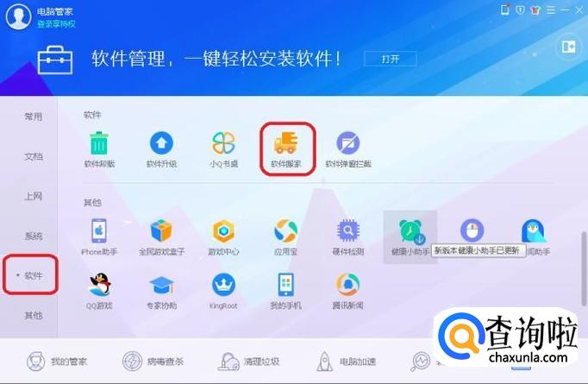Go to 病毒查杀 in bottom bar

153,362
